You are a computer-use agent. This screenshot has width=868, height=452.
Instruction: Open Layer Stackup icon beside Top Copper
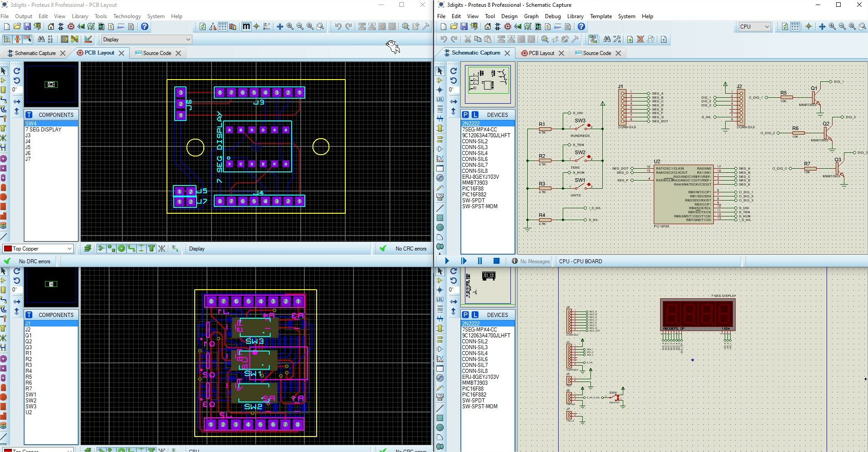tap(88, 248)
